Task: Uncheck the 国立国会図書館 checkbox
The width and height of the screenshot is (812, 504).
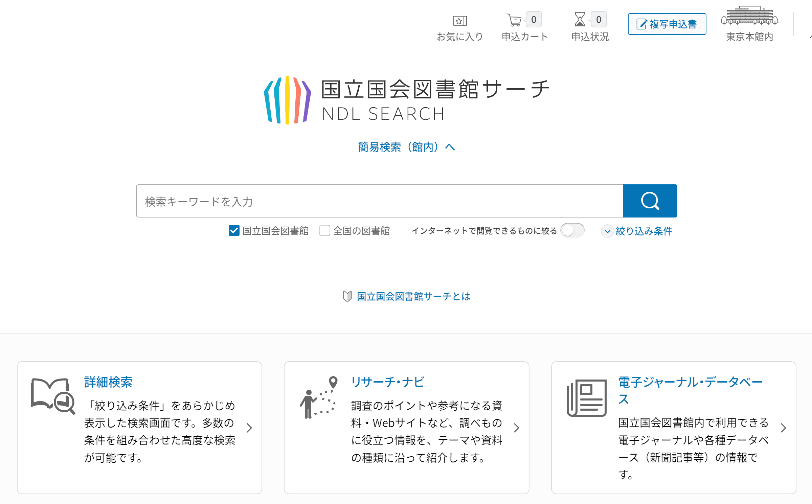Action: [234, 231]
